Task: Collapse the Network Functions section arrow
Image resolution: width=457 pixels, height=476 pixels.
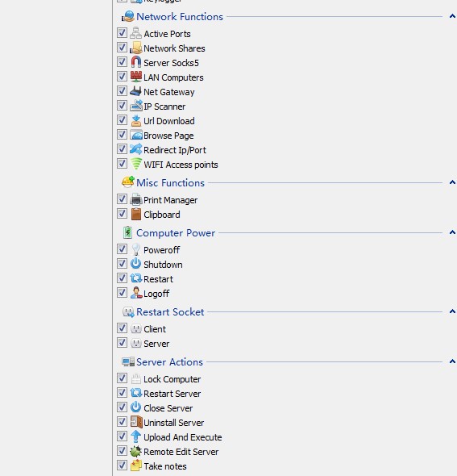Action: pos(452,16)
